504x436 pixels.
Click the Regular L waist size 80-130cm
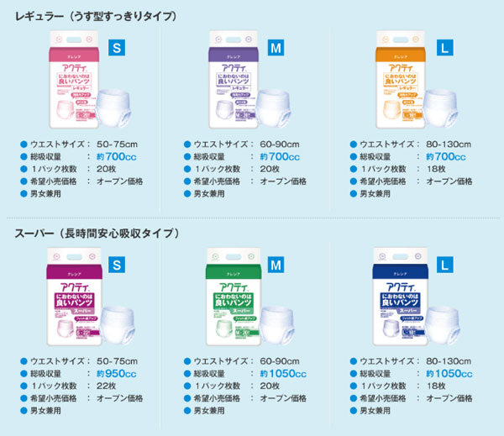(449, 144)
